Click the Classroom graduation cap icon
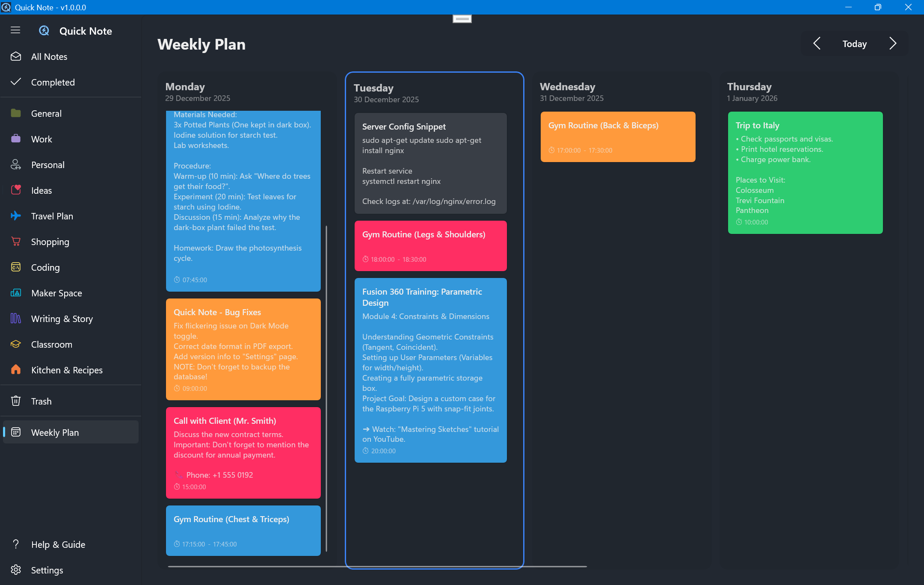 click(x=16, y=344)
